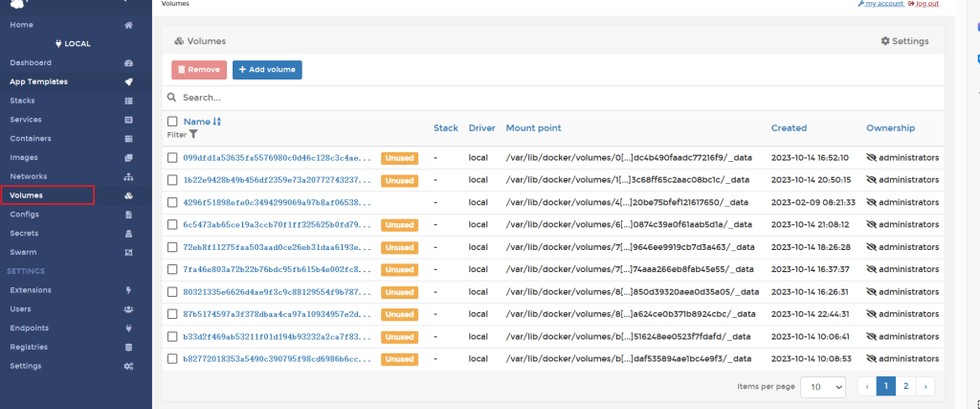Open the items per page dropdown
This screenshot has height=409, width=980.
(x=824, y=386)
